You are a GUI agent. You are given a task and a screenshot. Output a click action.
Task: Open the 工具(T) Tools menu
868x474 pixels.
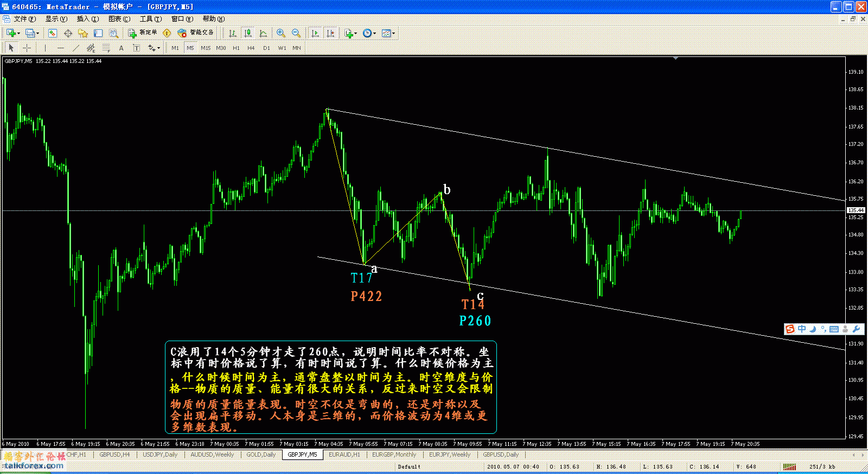coord(151,18)
